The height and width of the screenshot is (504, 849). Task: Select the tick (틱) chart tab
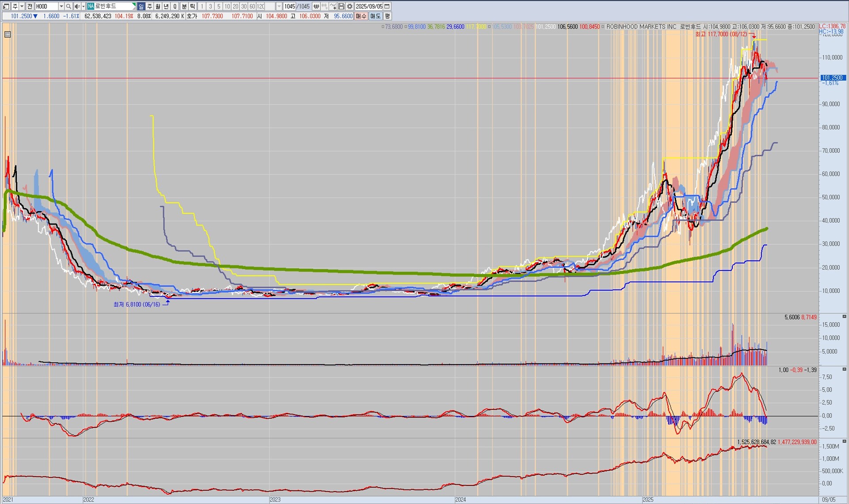coord(192,6)
